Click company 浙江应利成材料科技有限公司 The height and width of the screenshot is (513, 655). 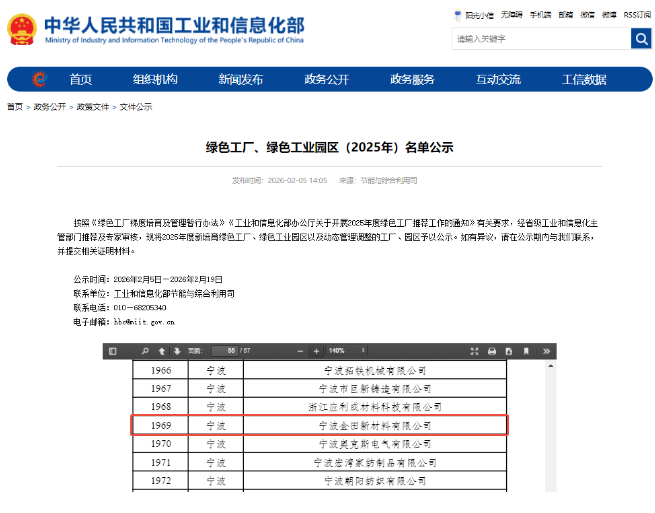tap(375, 407)
